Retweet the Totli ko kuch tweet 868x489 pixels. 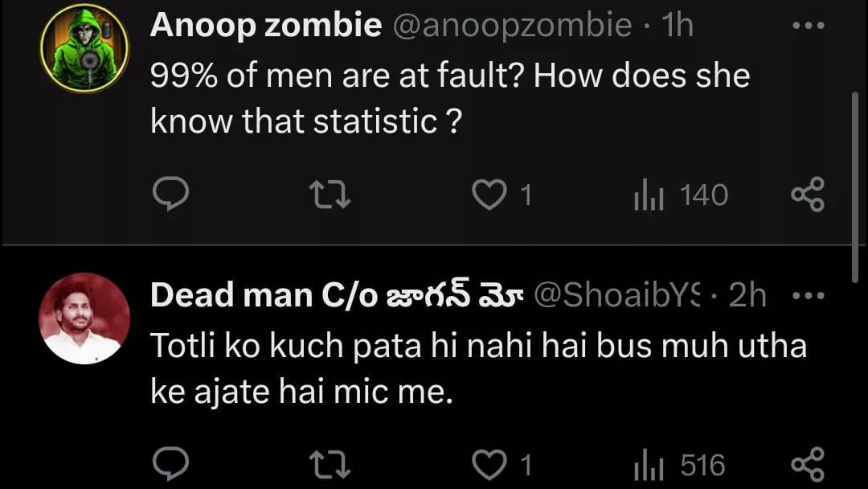click(330, 465)
